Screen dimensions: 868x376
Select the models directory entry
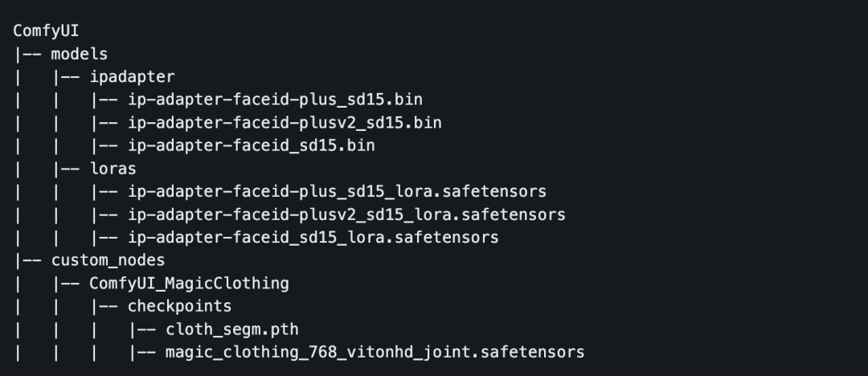pyautogui.click(x=79, y=54)
